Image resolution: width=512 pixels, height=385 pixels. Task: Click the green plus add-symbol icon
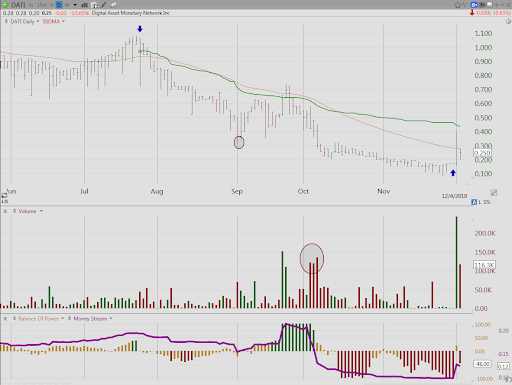(x=5, y=5)
